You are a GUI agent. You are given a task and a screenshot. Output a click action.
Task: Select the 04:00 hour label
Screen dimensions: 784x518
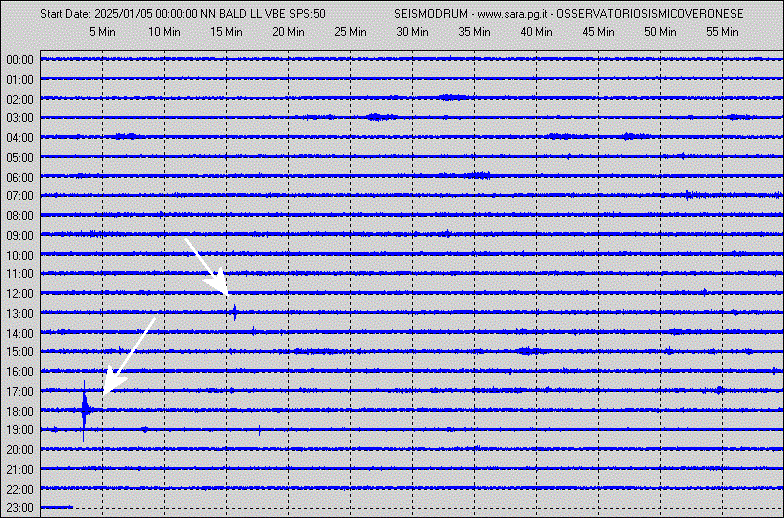(x=20, y=138)
